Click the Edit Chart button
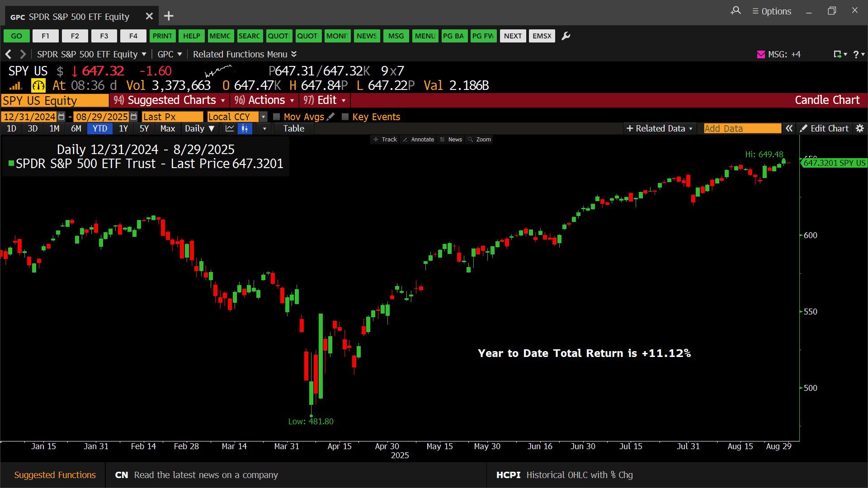The height and width of the screenshot is (488, 868). coord(824,129)
